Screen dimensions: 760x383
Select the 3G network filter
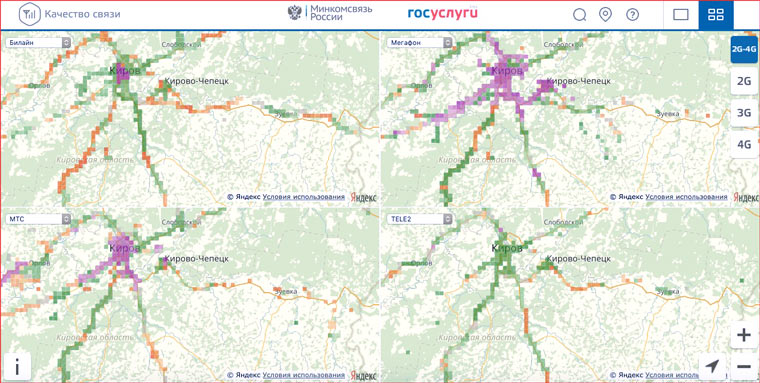[x=744, y=113]
